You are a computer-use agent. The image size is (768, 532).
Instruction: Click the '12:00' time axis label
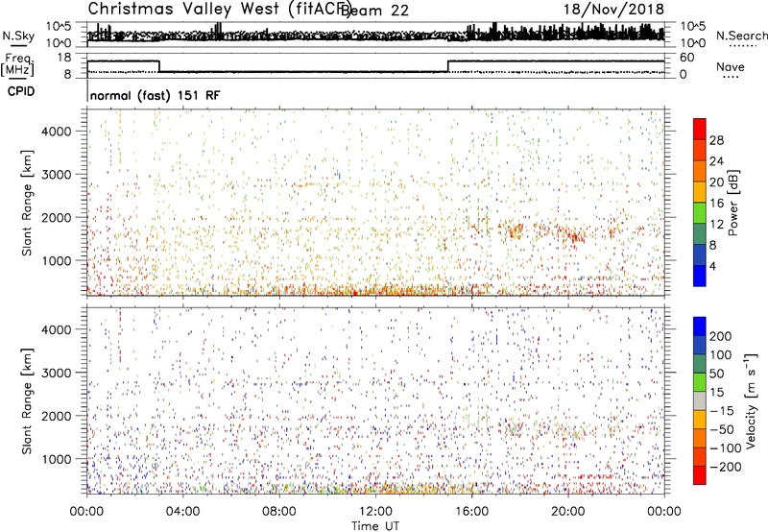375,512
